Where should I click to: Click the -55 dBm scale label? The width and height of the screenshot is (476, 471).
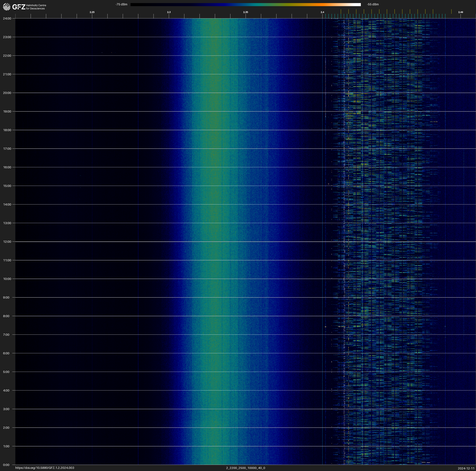coord(373,4)
